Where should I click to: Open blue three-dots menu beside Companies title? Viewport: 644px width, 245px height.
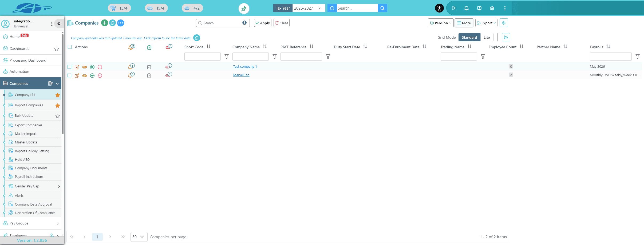click(x=121, y=23)
